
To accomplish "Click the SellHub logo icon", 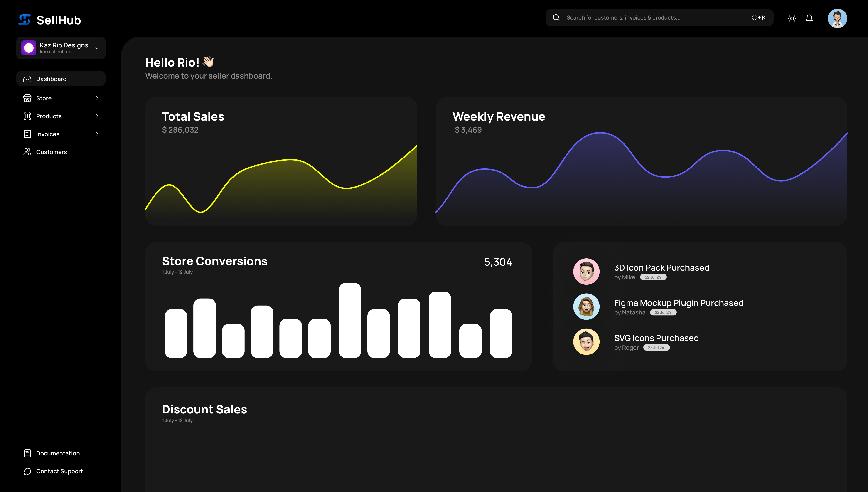I will coord(24,20).
